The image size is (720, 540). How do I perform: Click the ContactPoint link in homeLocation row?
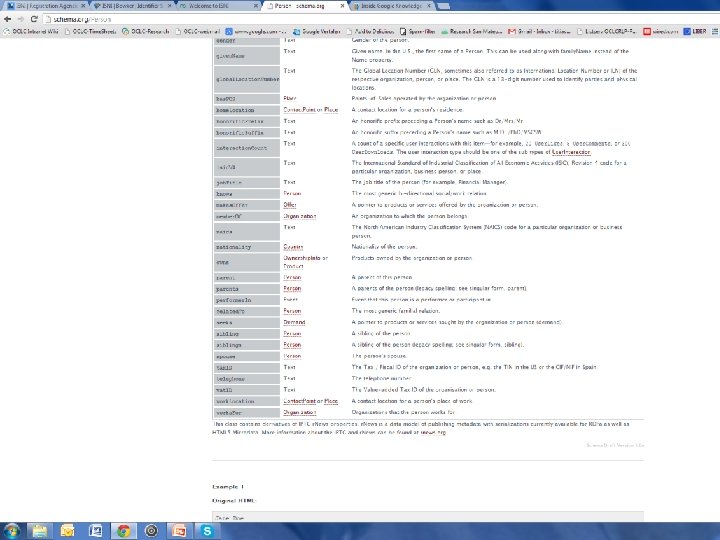point(299,110)
